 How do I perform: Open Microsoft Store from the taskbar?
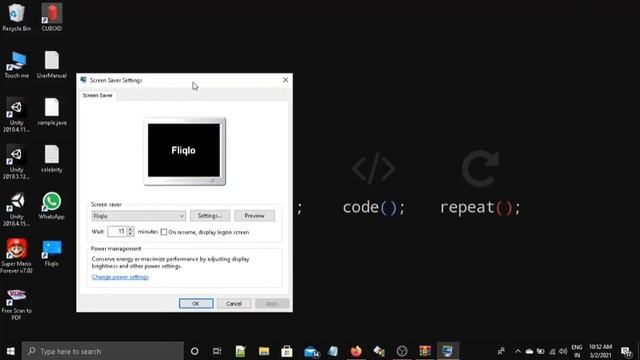(287, 351)
